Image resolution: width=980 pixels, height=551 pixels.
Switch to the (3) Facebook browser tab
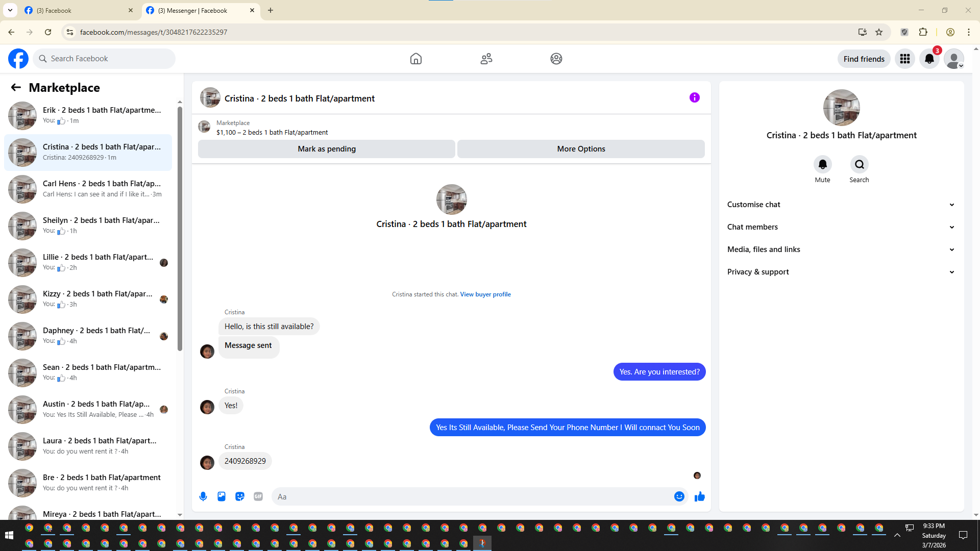point(79,10)
